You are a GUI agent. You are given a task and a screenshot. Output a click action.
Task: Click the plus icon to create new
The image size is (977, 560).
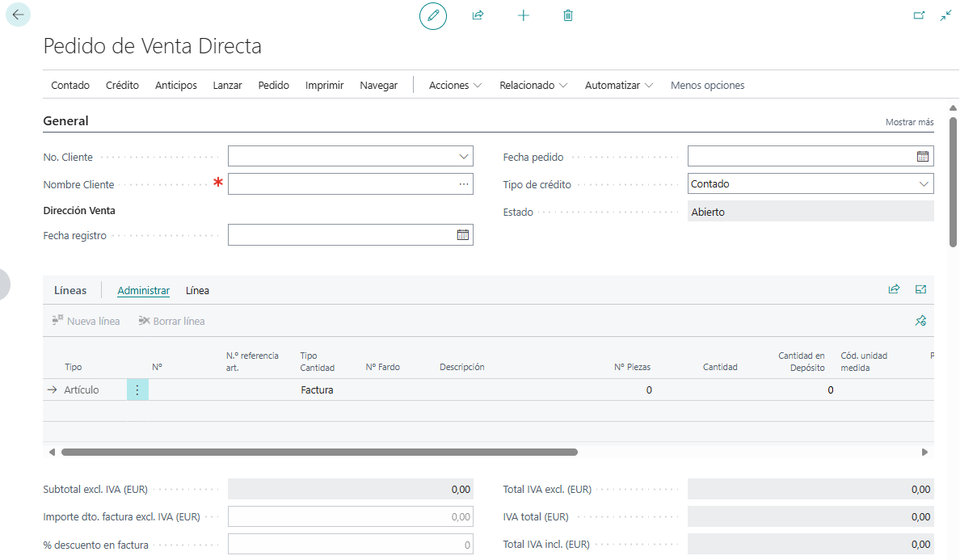pos(523,15)
